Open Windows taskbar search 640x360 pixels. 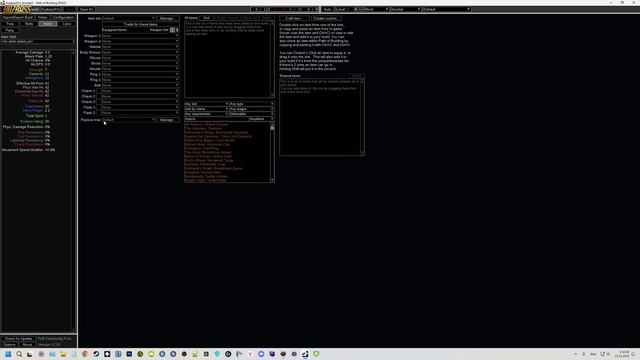coord(19,354)
